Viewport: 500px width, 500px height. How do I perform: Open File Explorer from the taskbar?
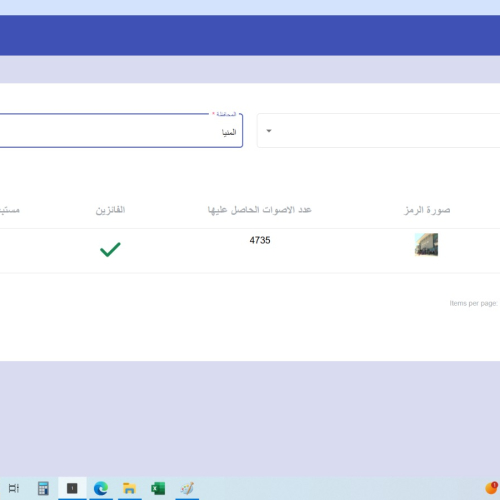click(x=129, y=489)
